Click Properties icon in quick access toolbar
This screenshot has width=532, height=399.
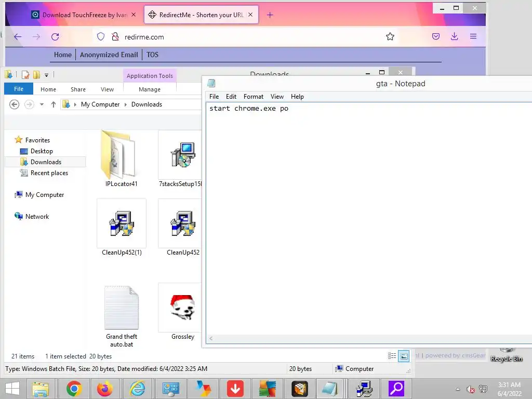coord(25,75)
